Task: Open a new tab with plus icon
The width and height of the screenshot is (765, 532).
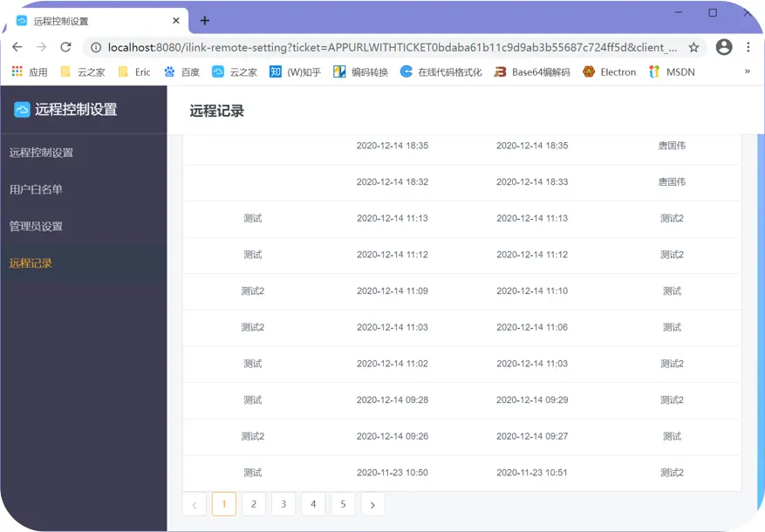Action: 205,20
